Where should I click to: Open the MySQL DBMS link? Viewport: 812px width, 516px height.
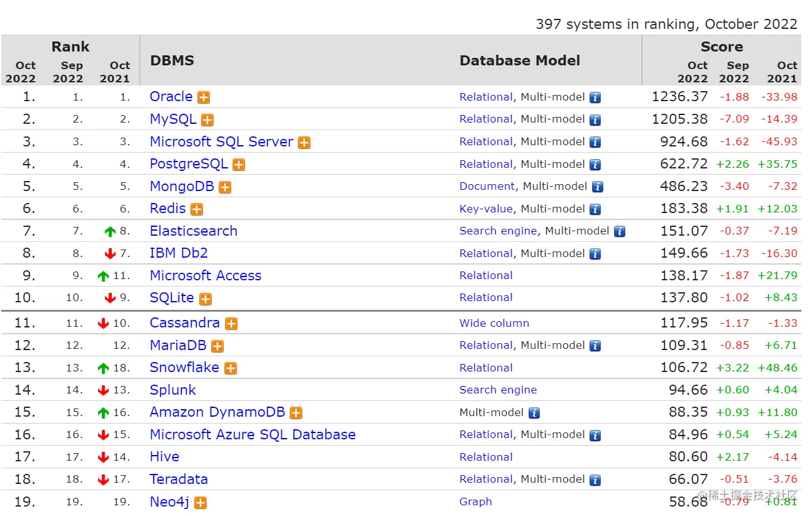(173, 119)
